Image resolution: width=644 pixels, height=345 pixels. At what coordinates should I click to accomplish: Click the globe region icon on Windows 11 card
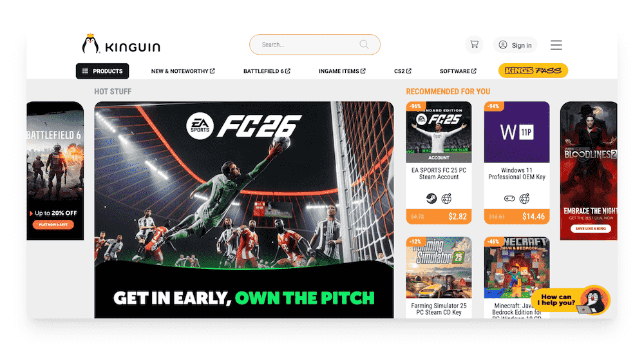[524, 199]
